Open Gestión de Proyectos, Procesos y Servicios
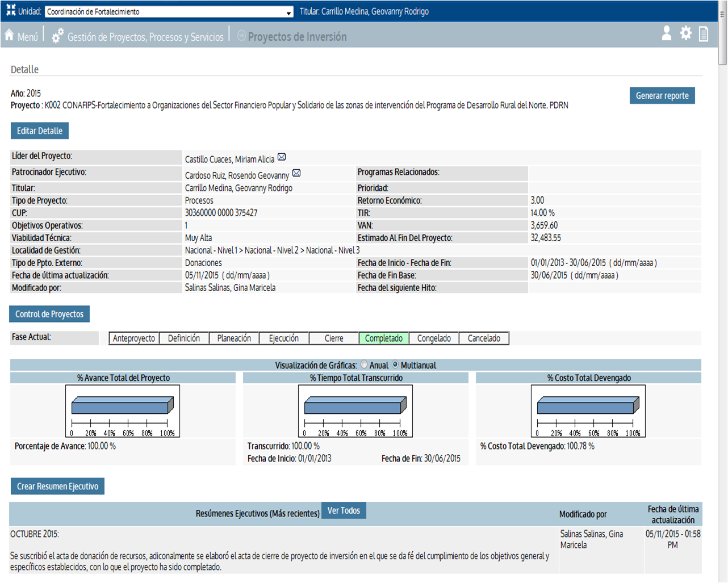Image resolution: width=728 pixels, height=583 pixels. coord(145,37)
